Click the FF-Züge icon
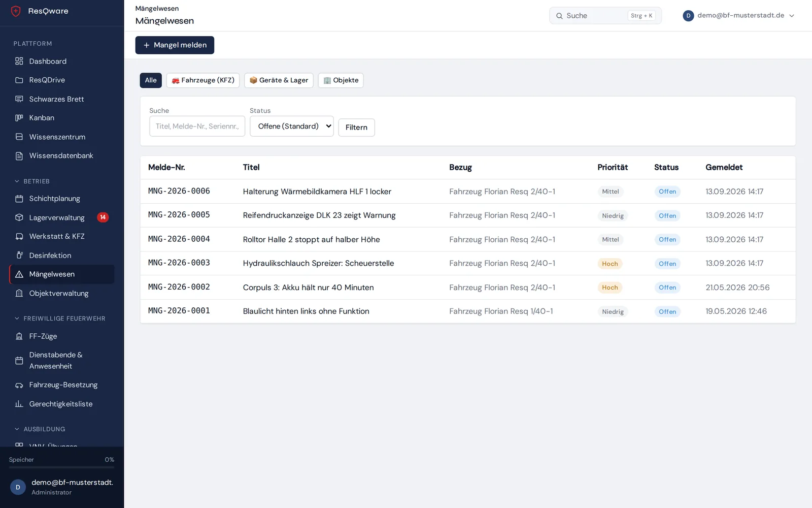812x508 pixels. 19,336
